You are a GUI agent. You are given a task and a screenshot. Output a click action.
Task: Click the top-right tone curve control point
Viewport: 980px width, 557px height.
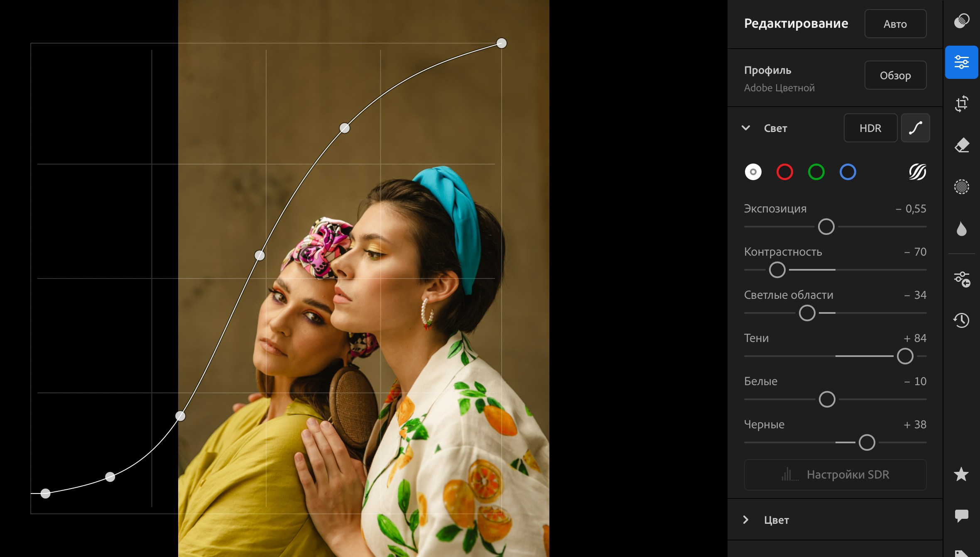click(x=501, y=43)
